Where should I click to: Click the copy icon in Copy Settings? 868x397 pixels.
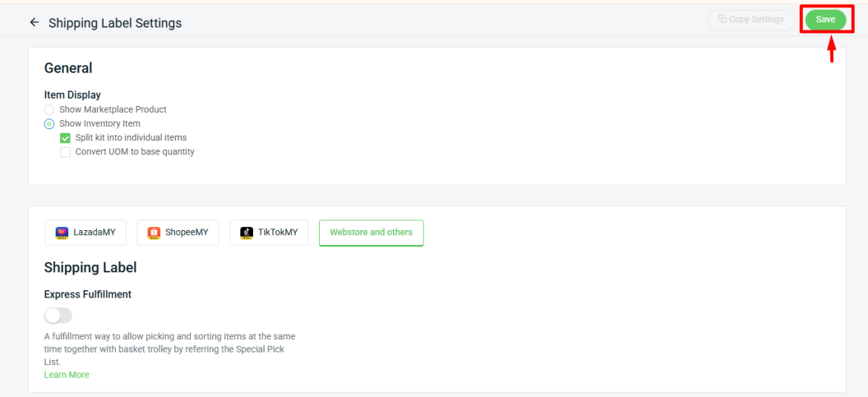click(723, 20)
